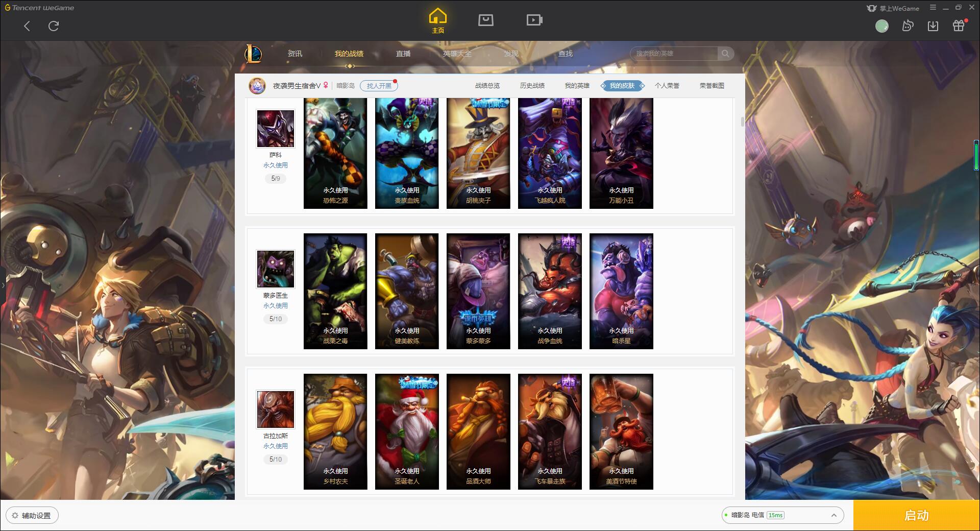Open the 英雄大全 tab
Screen dimensions: 980x531
tap(457, 54)
